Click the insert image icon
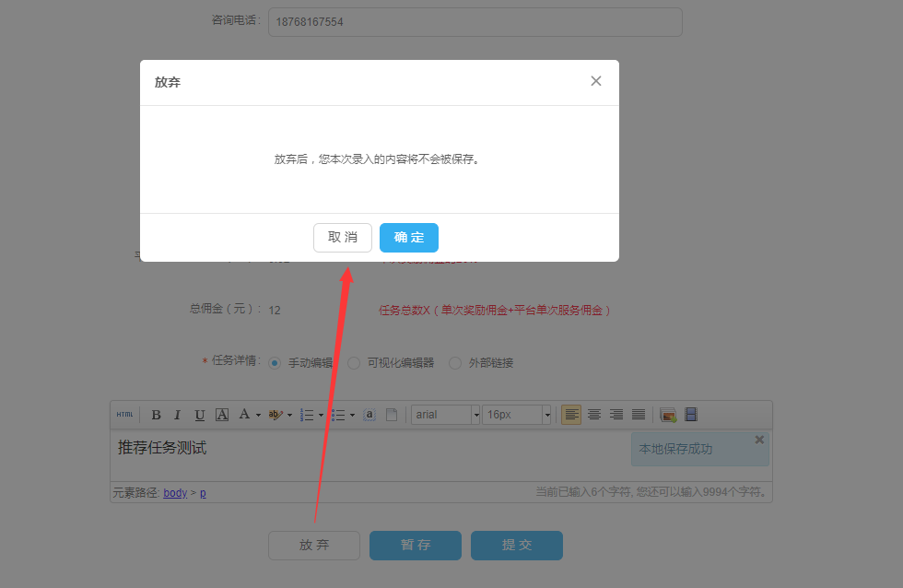Viewport: 903px width, 588px height. pos(668,415)
